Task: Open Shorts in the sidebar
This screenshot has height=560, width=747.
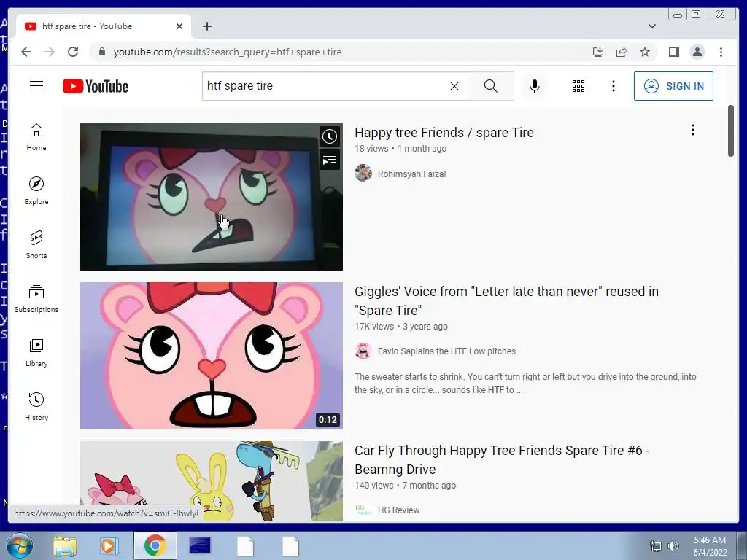Action: pyautogui.click(x=36, y=245)
